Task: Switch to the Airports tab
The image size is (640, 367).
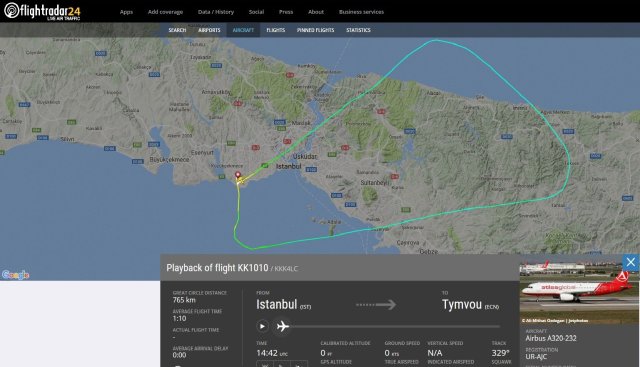Action: (209, 30)
